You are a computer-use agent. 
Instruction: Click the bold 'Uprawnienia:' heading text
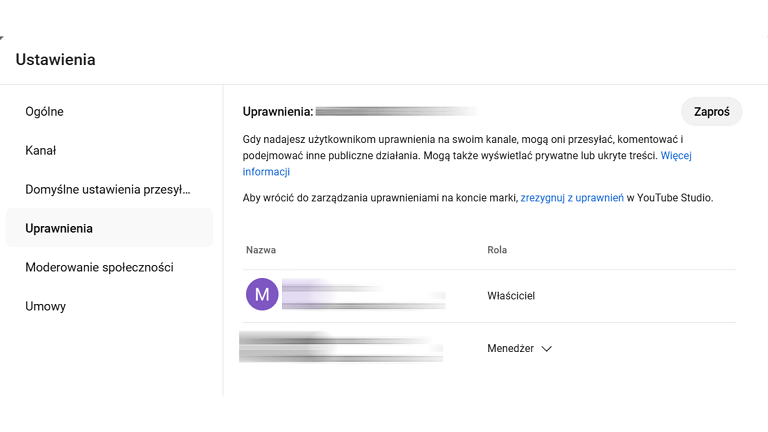[x=278, y=112]
